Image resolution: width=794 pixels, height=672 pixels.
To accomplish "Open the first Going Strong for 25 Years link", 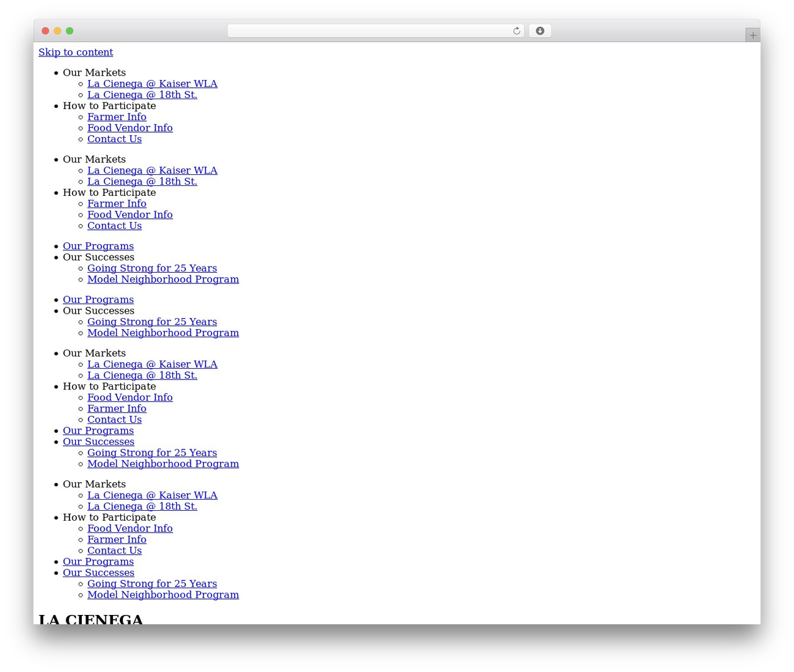I will [152, 268].
